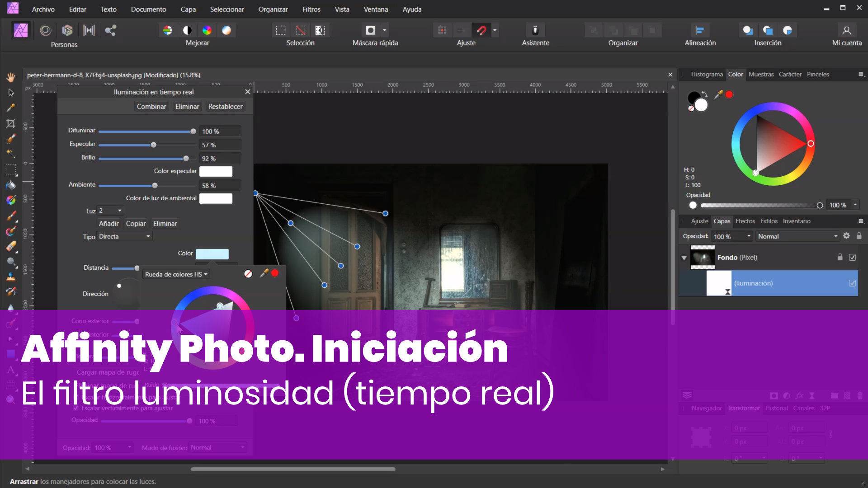This screenshot has width=868, height=488.
Task: Click the Color especular white swatch
Action: 216,171
